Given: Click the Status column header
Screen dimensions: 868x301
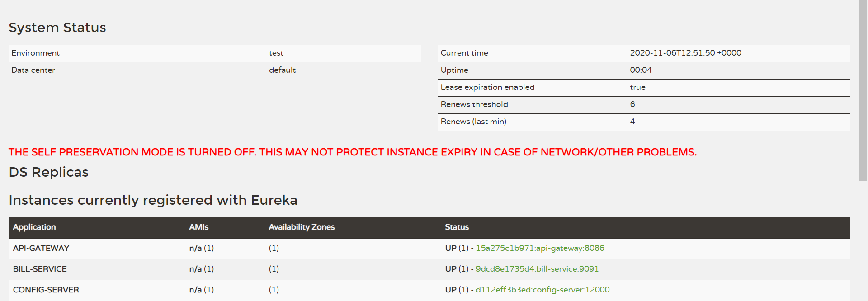Looking at the screenshot, I should click(457, 227).
